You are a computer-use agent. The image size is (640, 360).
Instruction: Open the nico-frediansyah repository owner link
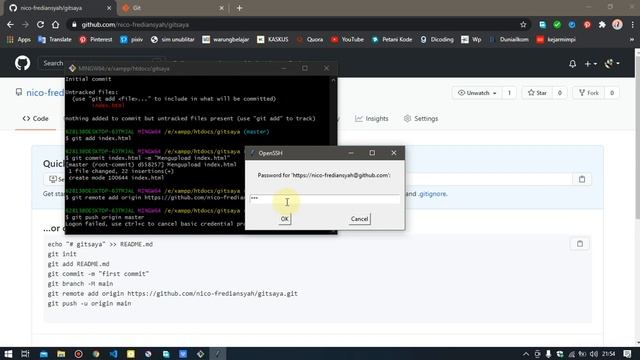(x=45, y=93)
